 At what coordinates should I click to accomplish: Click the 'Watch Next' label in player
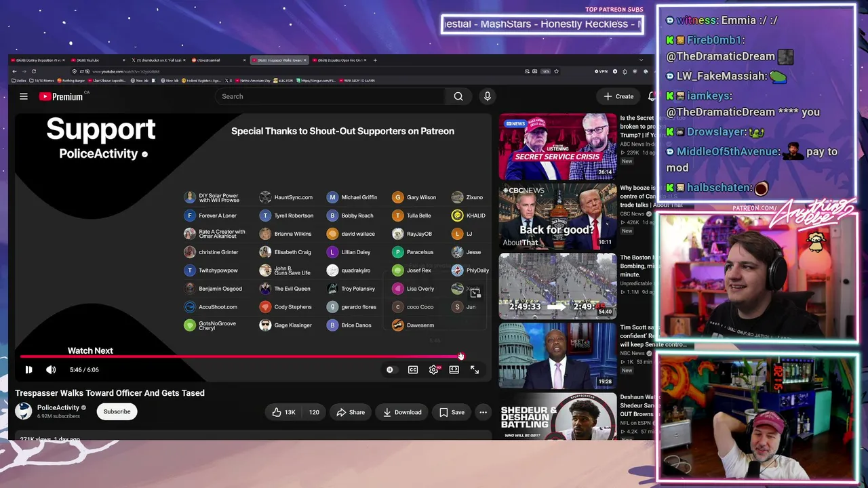90,351
